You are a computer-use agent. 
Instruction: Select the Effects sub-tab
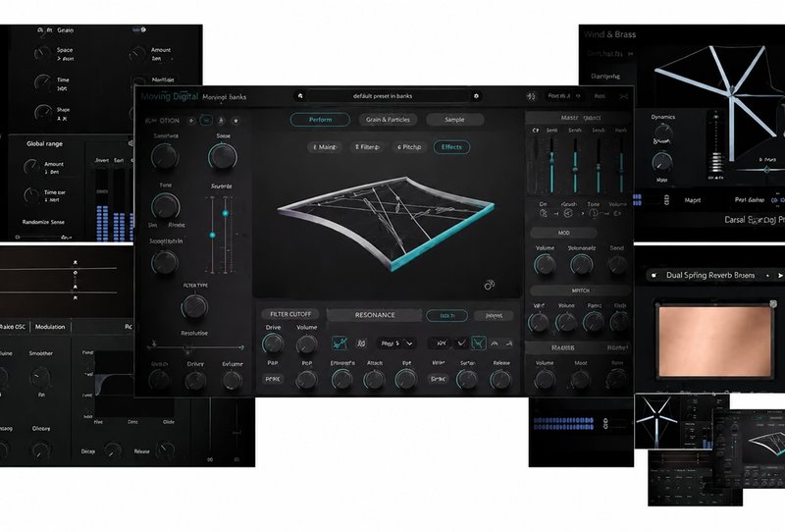point(451,147)
